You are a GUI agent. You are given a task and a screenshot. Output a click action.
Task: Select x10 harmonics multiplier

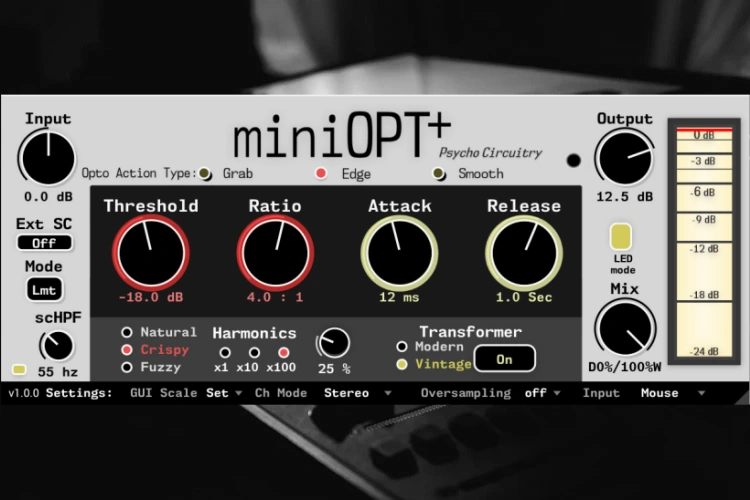254,353
